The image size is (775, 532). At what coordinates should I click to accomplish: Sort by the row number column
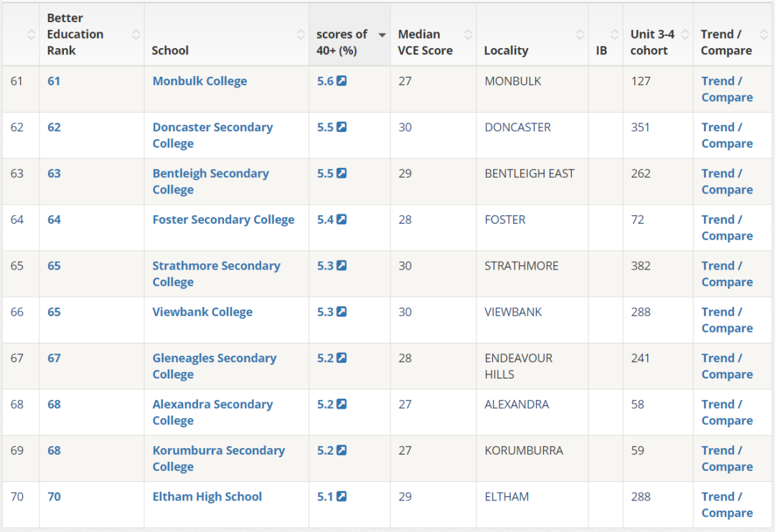21,34
